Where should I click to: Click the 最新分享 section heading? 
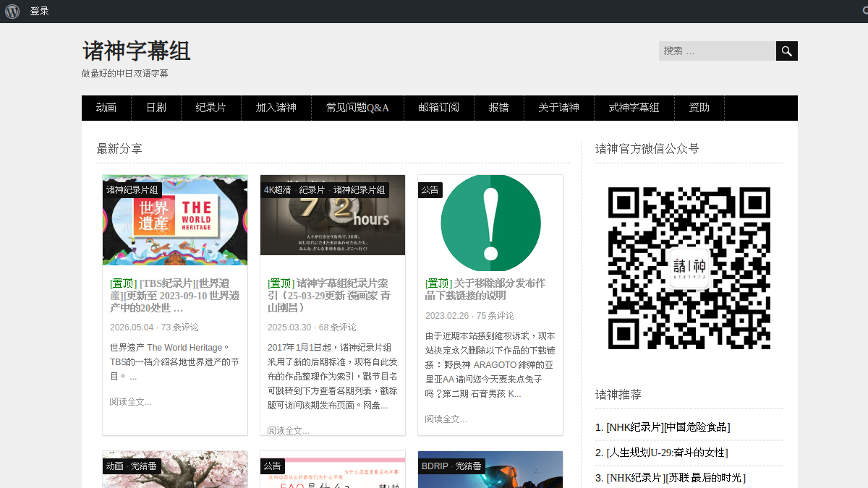(119, 149)
